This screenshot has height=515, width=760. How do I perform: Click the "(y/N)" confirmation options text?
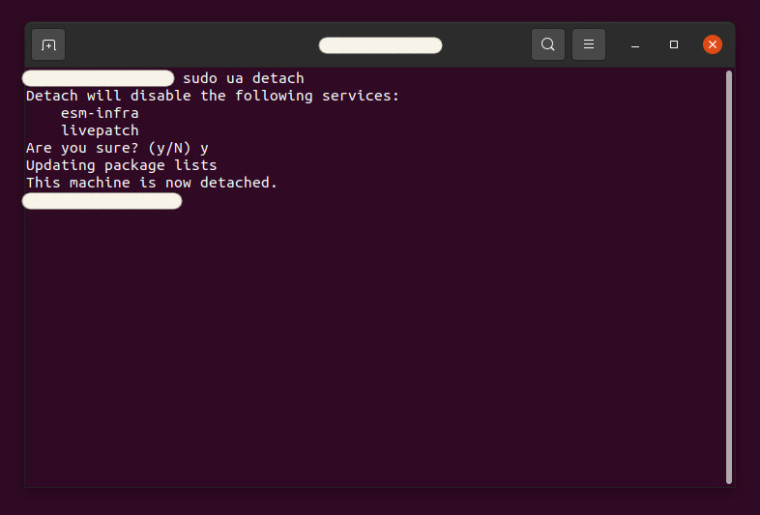click(x=169, y=148)
